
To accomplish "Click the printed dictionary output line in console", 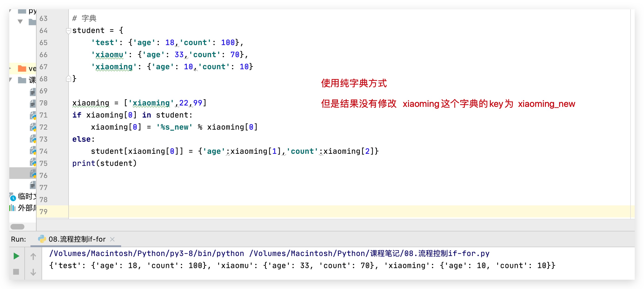I will (x=302, y=266).
